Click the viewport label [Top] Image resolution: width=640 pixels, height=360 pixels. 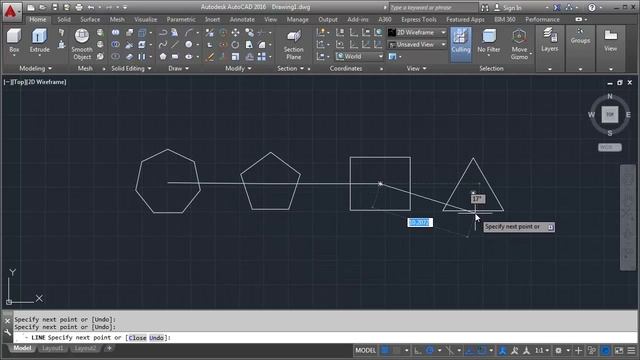[x=19, y=82]
